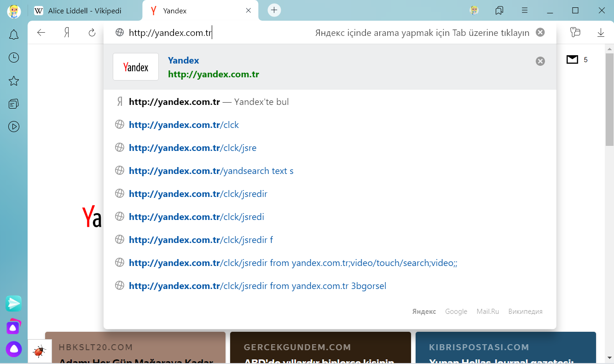Image resolution: width=614 pixels, height=364 pixels.
Task: Open the video play icon in the sidebar
Action: point(14,127)
